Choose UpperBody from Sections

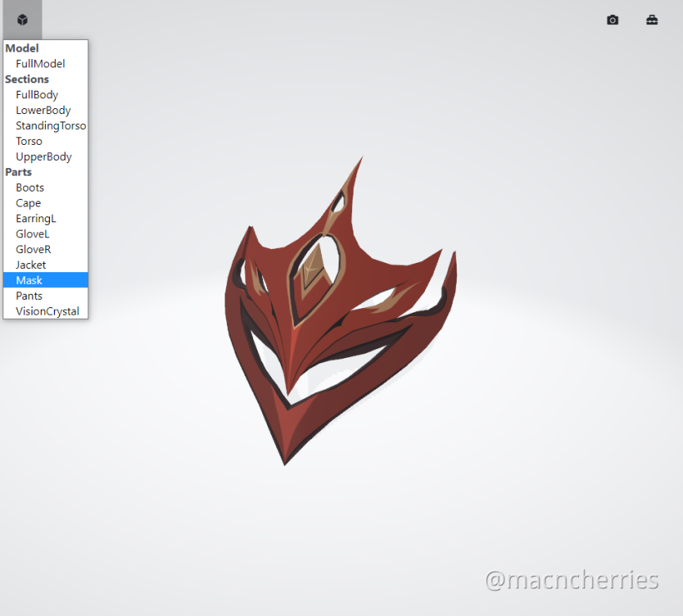43,157
